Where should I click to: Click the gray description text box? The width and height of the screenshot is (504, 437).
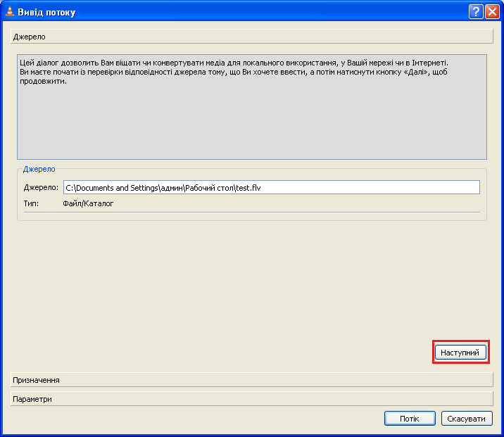(x=252, y=107)
